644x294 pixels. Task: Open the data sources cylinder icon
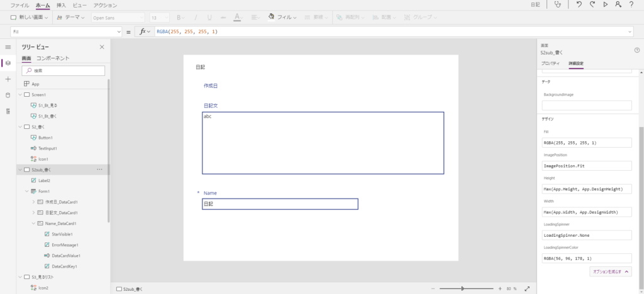click(x=8, y=95)
